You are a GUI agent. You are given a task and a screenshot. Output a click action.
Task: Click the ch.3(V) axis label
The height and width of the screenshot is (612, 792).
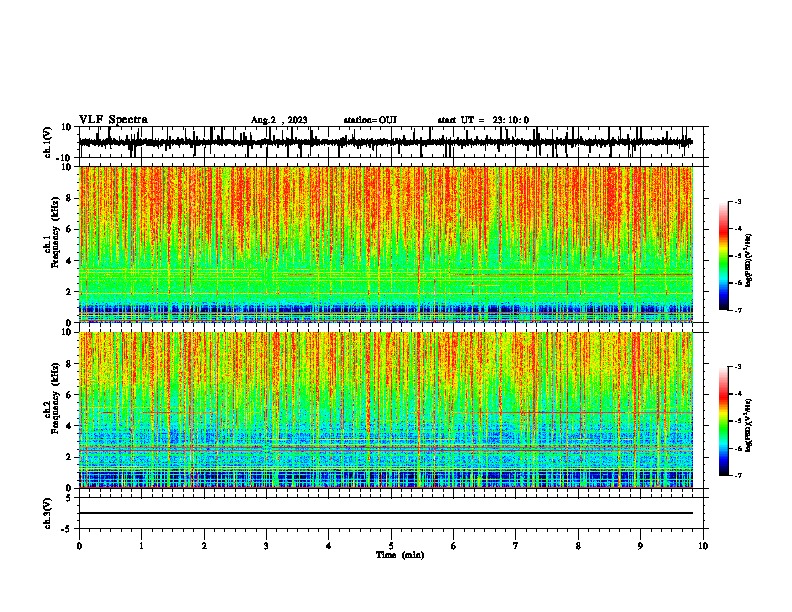(x=48, y=514)
